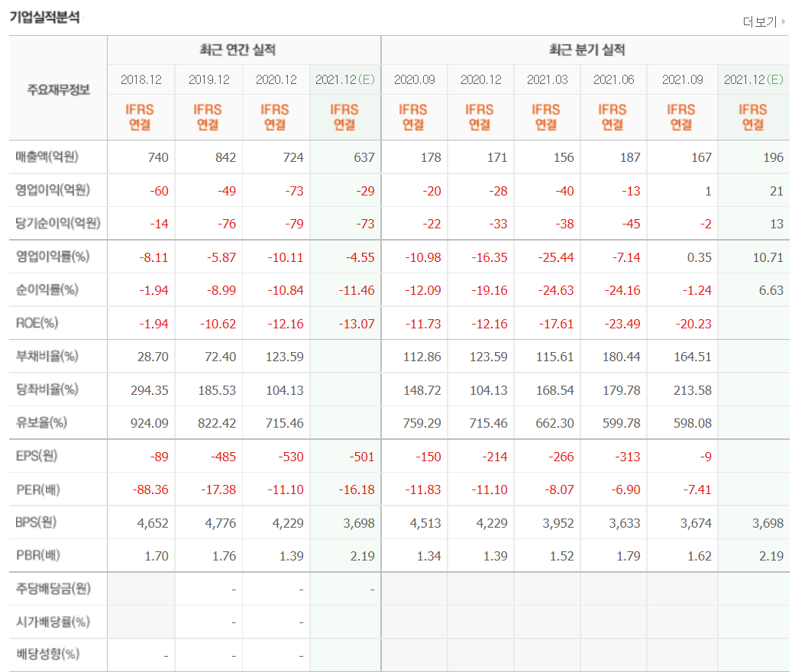Select the 주당배당금(원) row label
Screen dimensions: 808x672
(53, 589)
